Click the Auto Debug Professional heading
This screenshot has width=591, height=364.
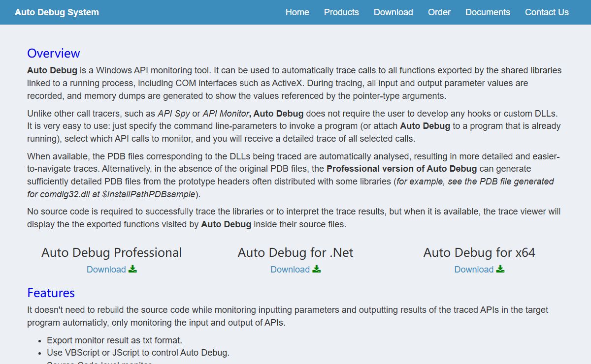112,252
